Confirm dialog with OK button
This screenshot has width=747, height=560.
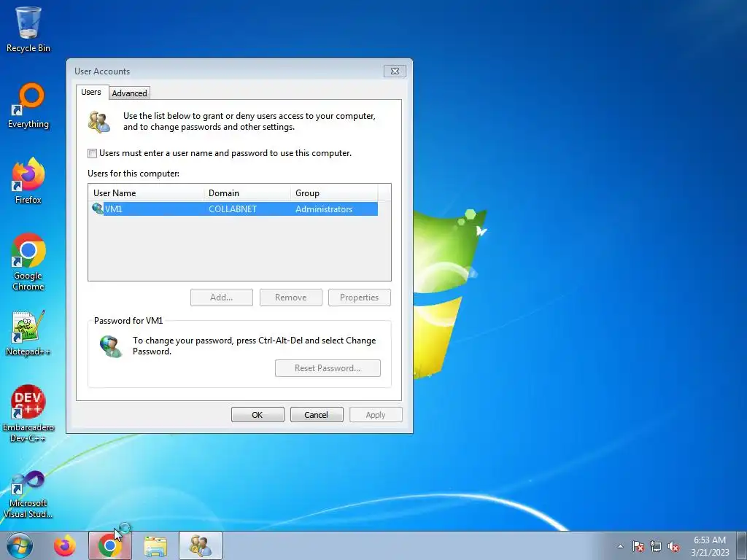tap(258, 415)
